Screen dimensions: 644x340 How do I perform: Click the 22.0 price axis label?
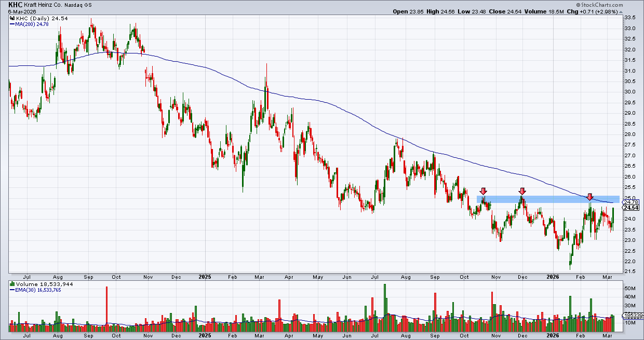tap(629, 262)
